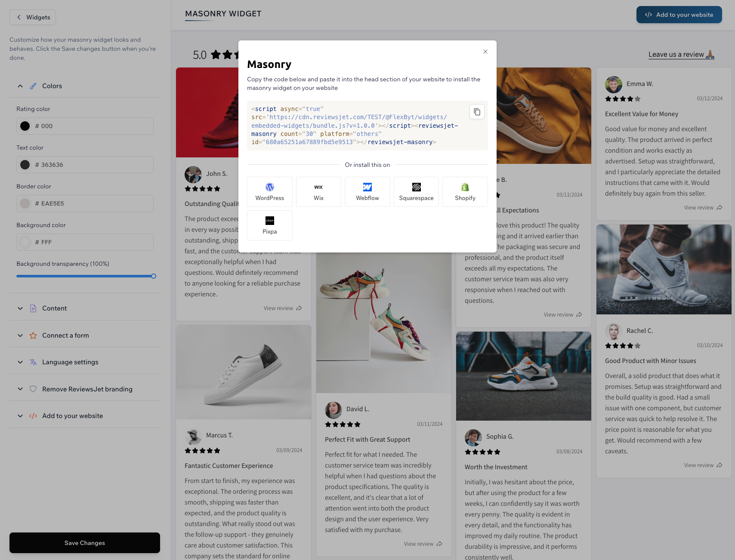Screen dimensions: 735x560
Task: Click View review on John S. card
Action: (283, 308)
